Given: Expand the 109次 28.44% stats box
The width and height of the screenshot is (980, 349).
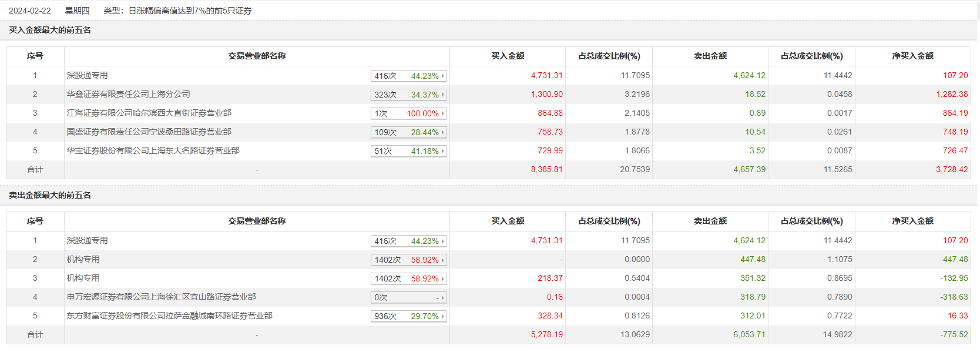Looking at the screenshot, I should click(409, 132).
